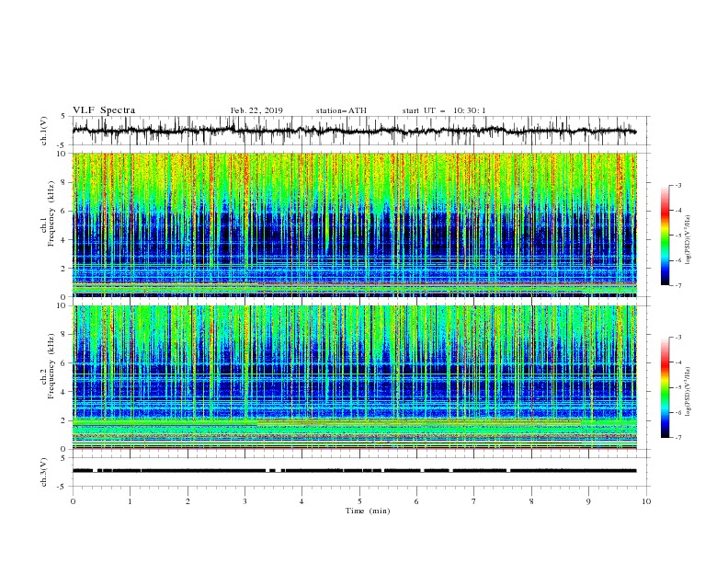Click the "-7" label on ch.2 colorbar

point(677,438)
